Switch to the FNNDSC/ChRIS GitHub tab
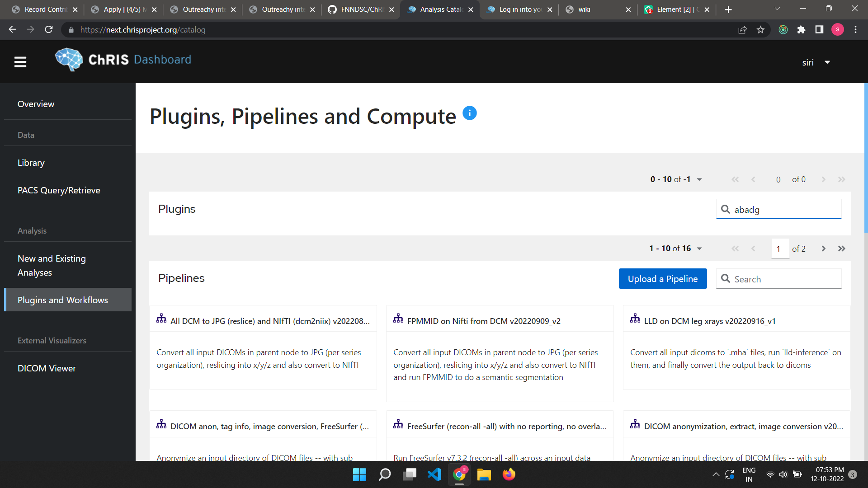Screen dimensions: 868x488 tap(359, 9)
